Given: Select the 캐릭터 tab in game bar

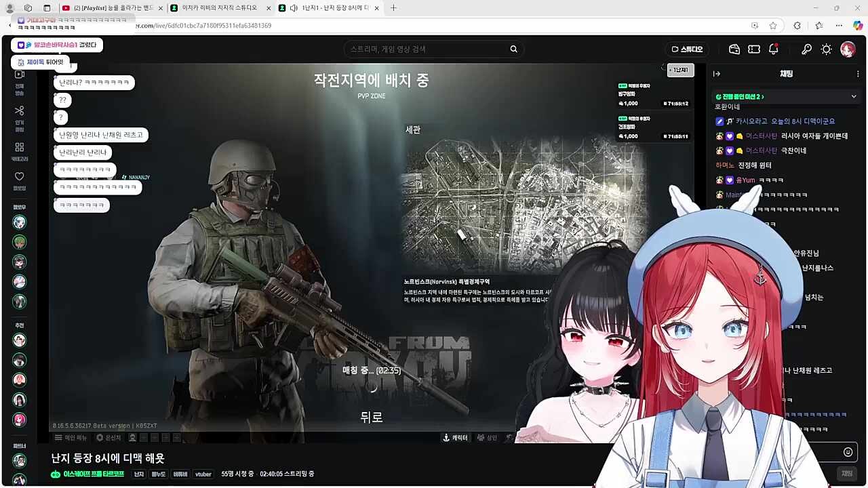Looking at the screenshot, I should pos(455,438).
